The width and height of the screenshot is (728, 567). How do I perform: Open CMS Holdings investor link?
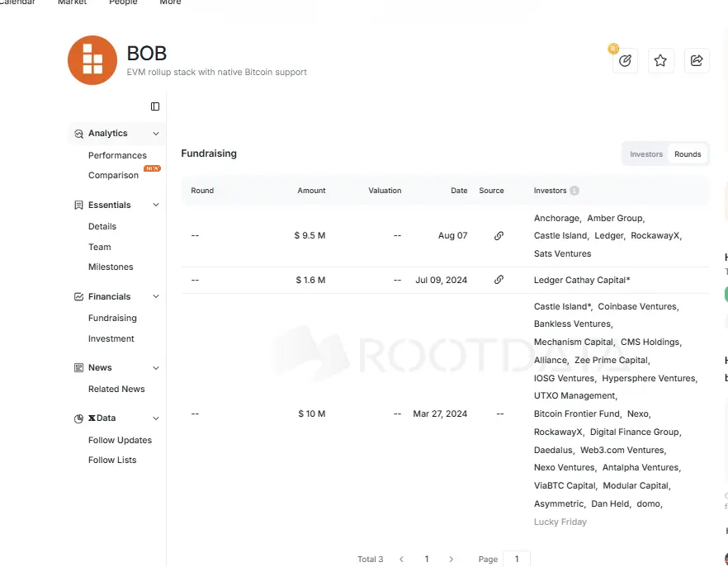(650, 343)
